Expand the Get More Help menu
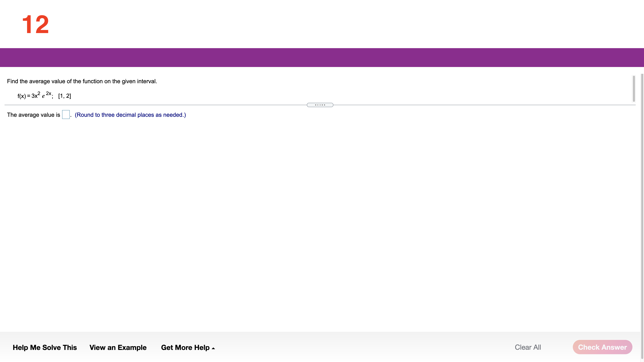The image size is (644, 362). [185, 347]
